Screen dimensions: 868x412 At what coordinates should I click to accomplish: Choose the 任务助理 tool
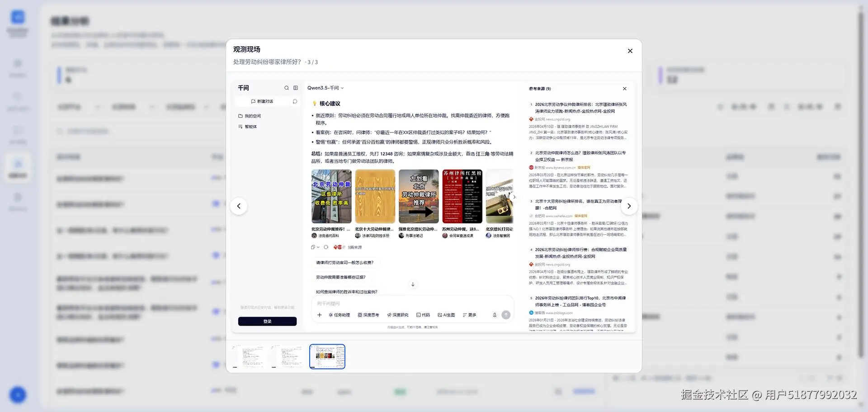(x=339, y=315)
